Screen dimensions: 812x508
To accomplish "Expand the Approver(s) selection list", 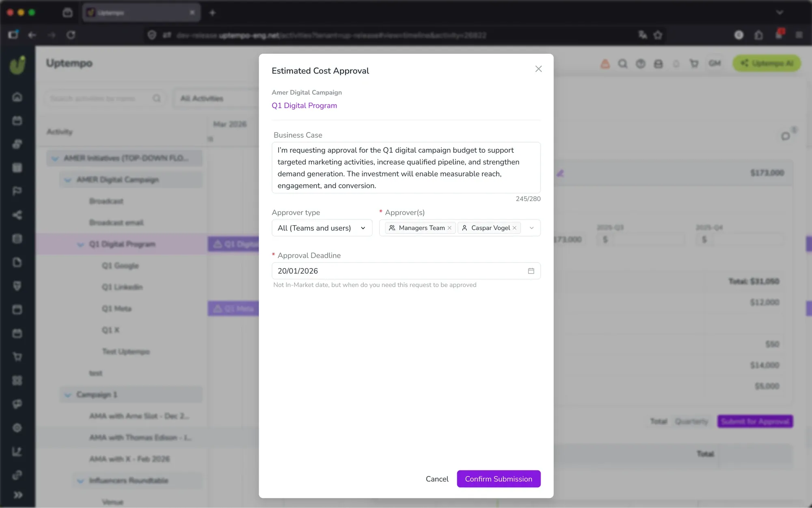I will 531,228.
